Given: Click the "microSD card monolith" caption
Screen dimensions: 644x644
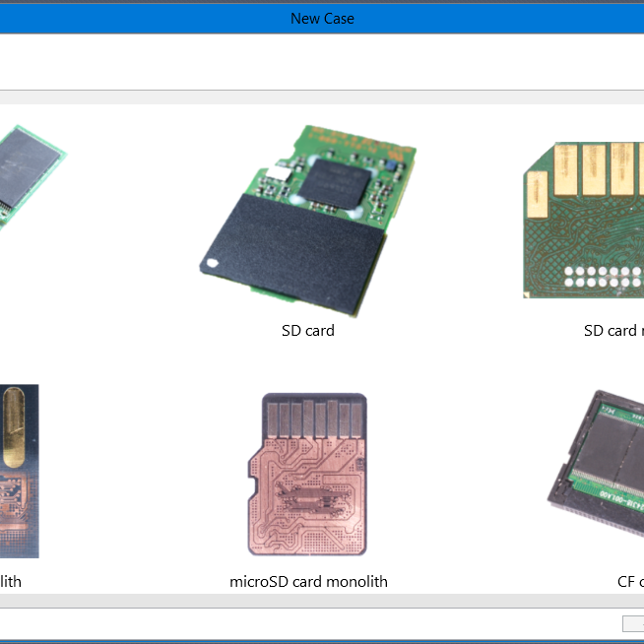Looking at the screenshot, I should coord(308,581).
